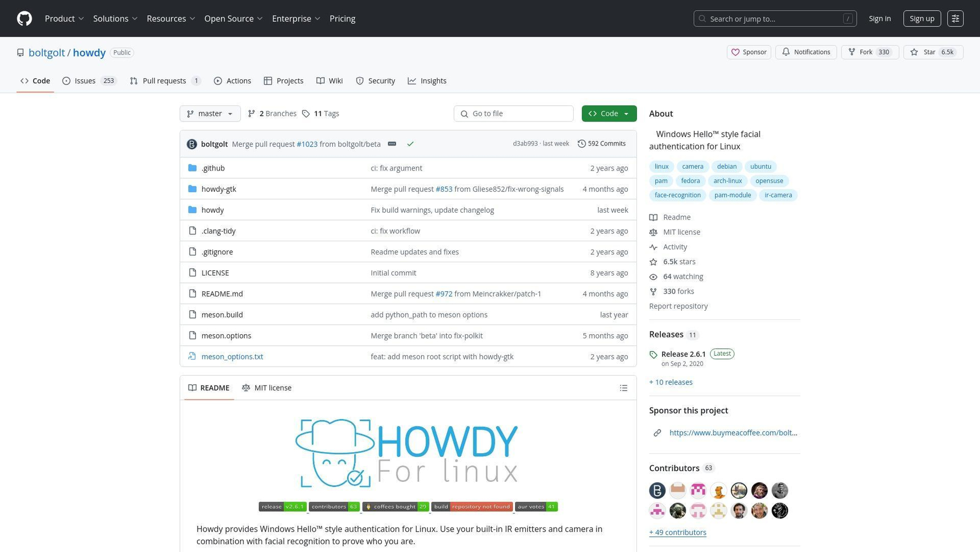Open the coffees bought badge
Screen dimensions: 980x552
[395, 506]
